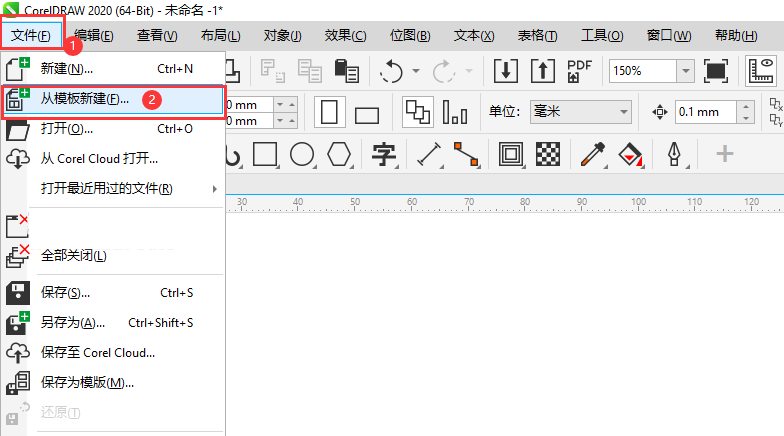The image size is (784, 436).
Task: Click the copy icon in toolbar
Action: (310, 70)
